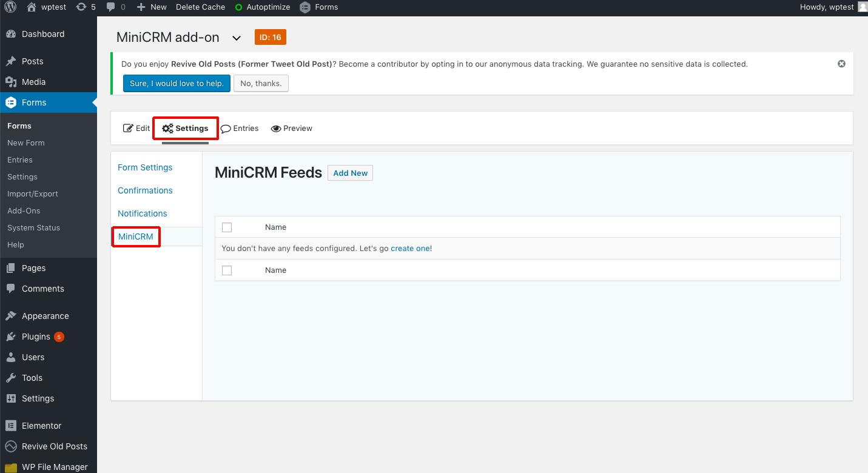The width and height of the screenshot is (868, 473).
Task: Click Elementor icon in sidebar
Action: (11, 426)
